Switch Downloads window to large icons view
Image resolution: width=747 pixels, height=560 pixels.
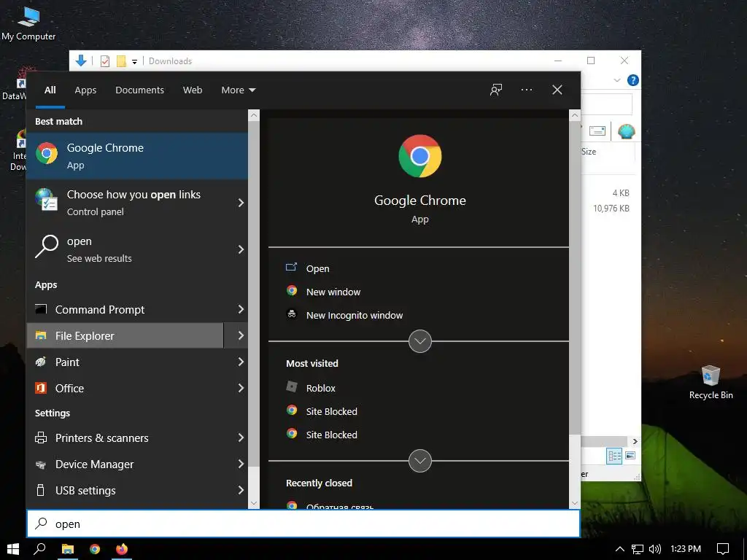click(x=630, y=456)
